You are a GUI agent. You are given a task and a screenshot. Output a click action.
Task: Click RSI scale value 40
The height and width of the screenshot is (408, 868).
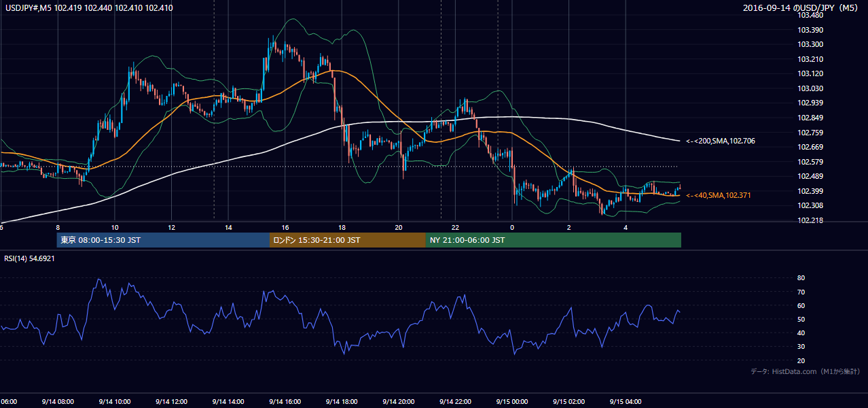click(x=801, y=333)
